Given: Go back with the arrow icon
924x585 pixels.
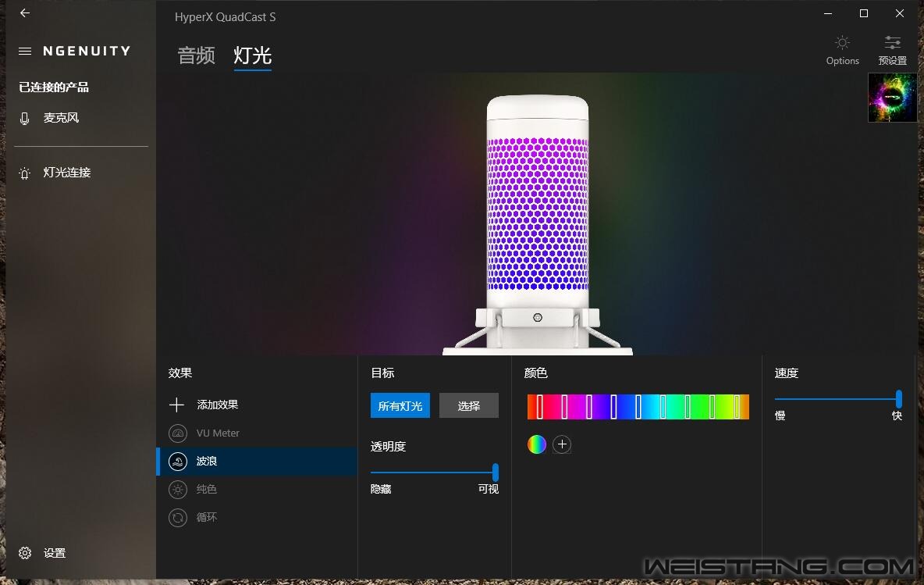Looking at the screenshot, I should (x=25, y=13).
